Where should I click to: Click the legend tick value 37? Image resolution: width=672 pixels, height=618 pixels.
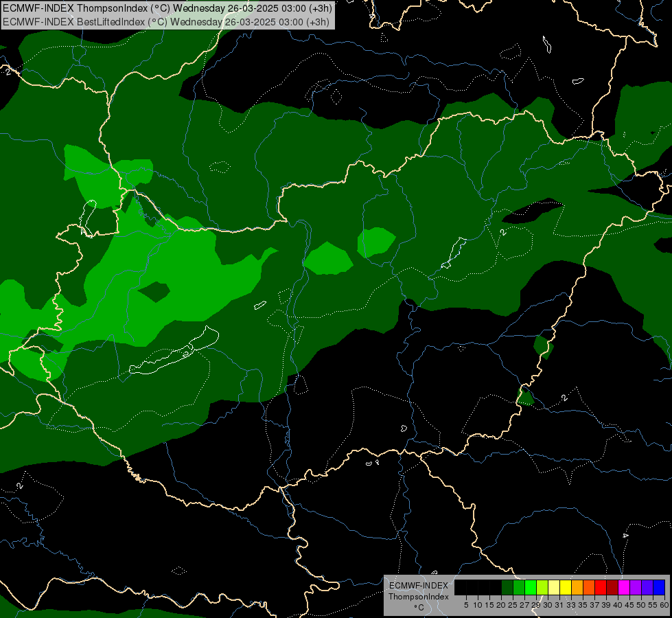click(x=594, y=605)
